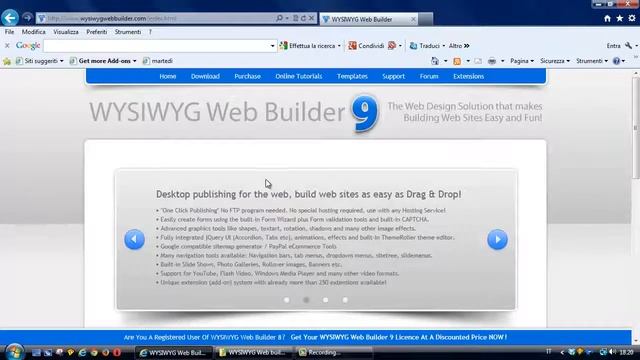Open the Purchase page link
640x360 pixels.
pos(247,76)
